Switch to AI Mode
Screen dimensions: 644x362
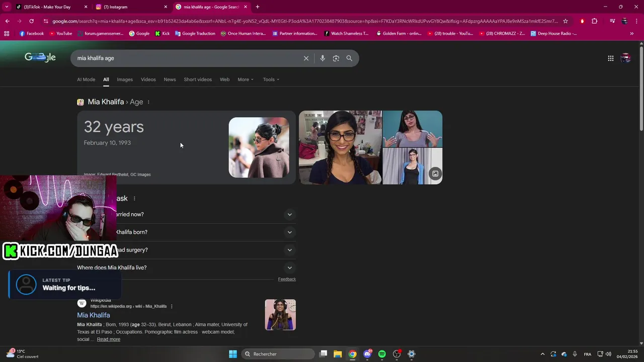(86, 79)
